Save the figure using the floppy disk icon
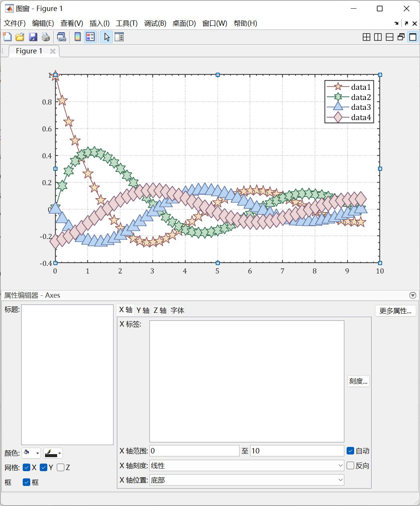Image resolution: width=420 pixels, height=506 pixels. point(33,37)
